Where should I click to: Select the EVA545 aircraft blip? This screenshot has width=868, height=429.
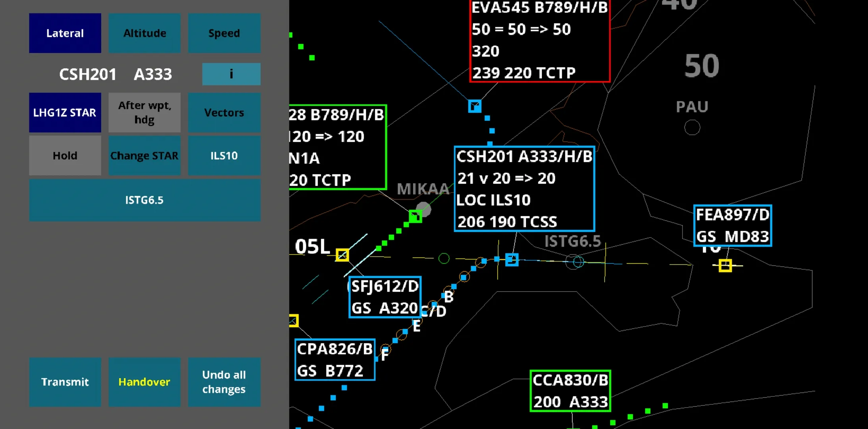tap(475, 106)
